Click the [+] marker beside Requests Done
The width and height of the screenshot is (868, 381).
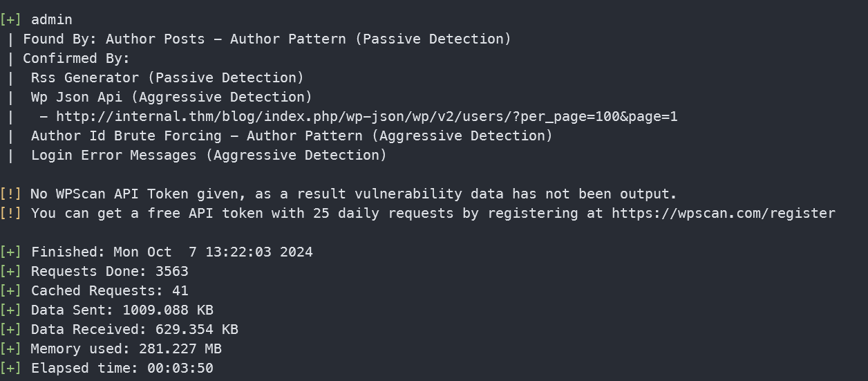pos(11,271)
